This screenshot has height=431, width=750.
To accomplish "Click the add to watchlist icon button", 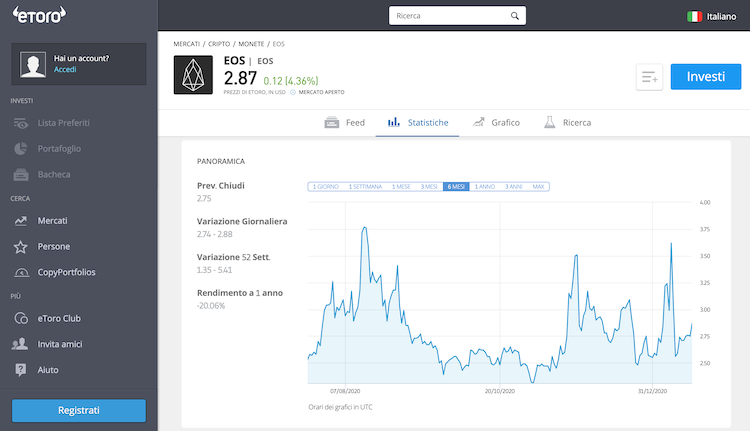I will pos(649,77).
